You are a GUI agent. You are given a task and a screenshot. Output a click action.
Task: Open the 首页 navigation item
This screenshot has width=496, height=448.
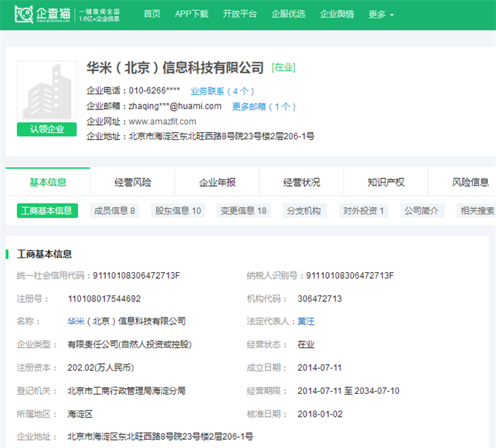pos(152,14)
